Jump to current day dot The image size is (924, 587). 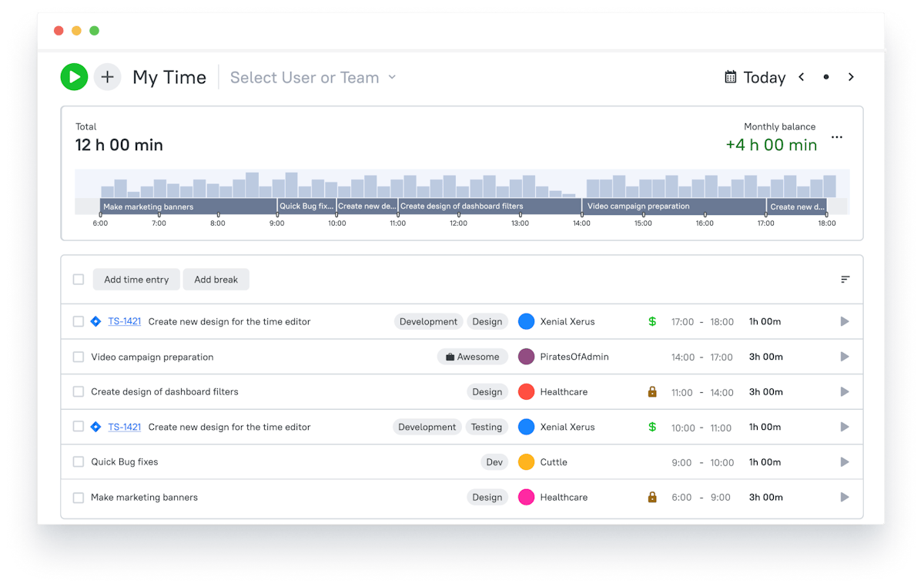click(826, 77)
